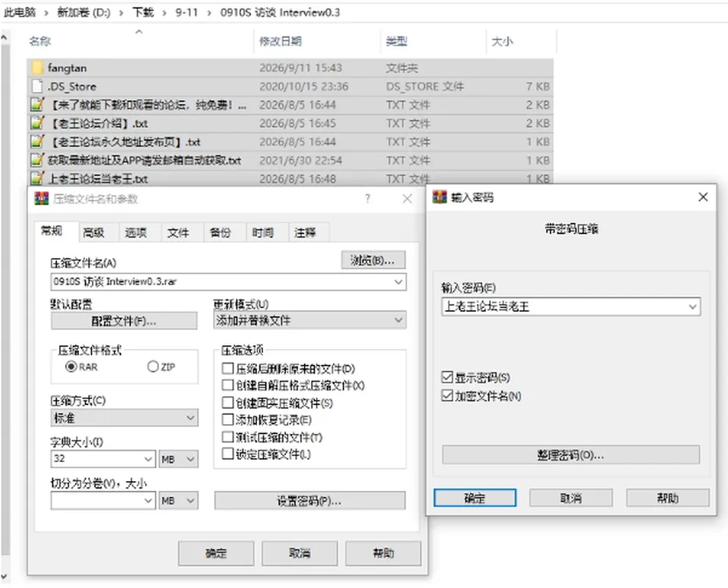The height and width of the screenshot is (588, 728).
Task: Click the icon of 上老王论坛当老王.txt
Action: [37, 178]
